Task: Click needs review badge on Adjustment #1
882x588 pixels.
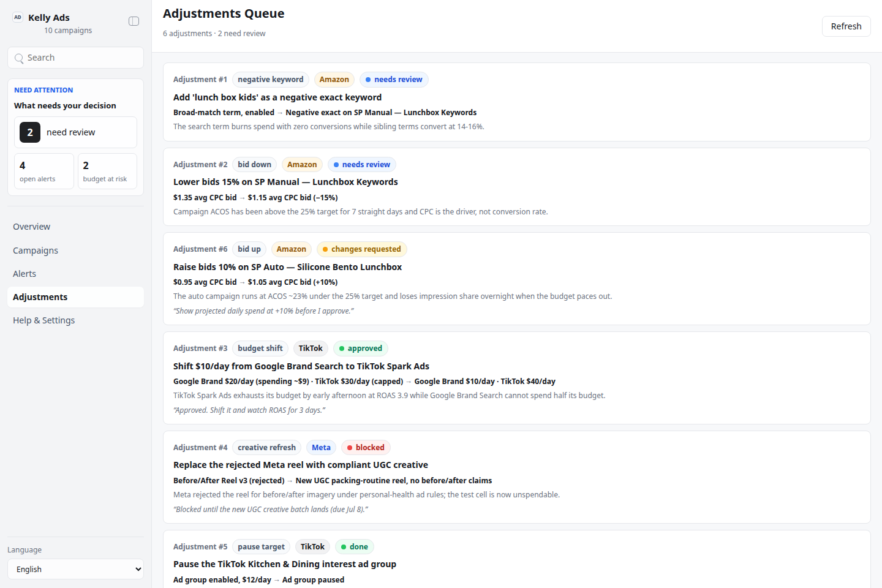Action: tap(394, 80)
